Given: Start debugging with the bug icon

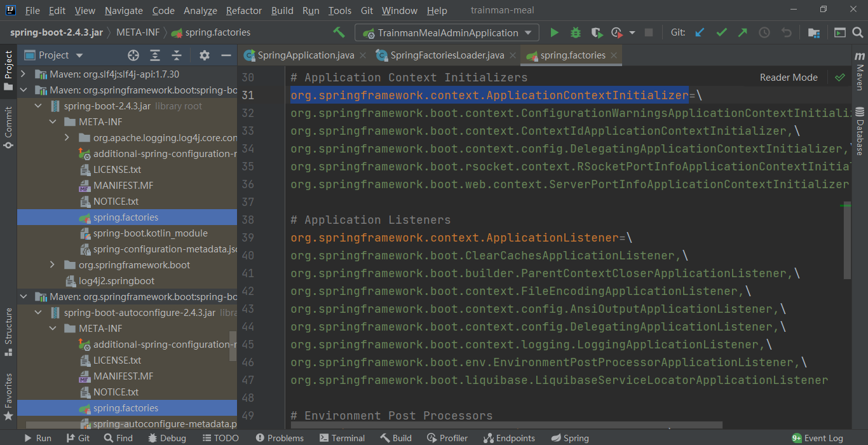Looking at the screenshot, I should [576, 32].
